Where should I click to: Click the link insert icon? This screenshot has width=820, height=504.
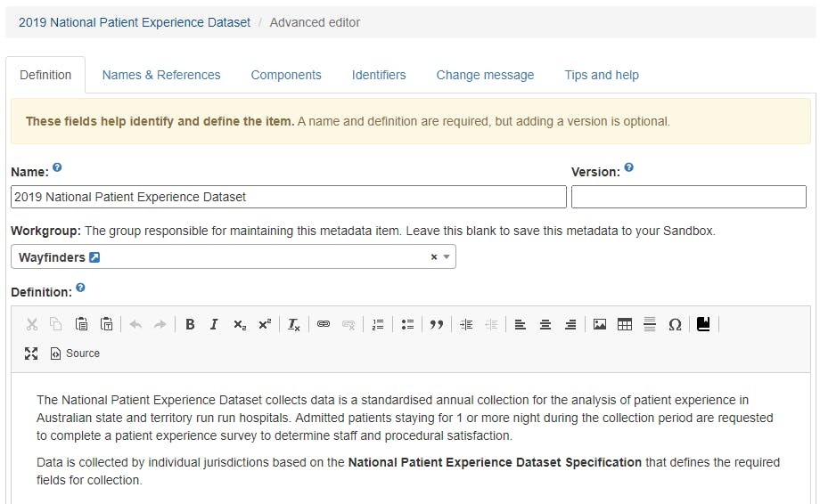click(324, 325)
